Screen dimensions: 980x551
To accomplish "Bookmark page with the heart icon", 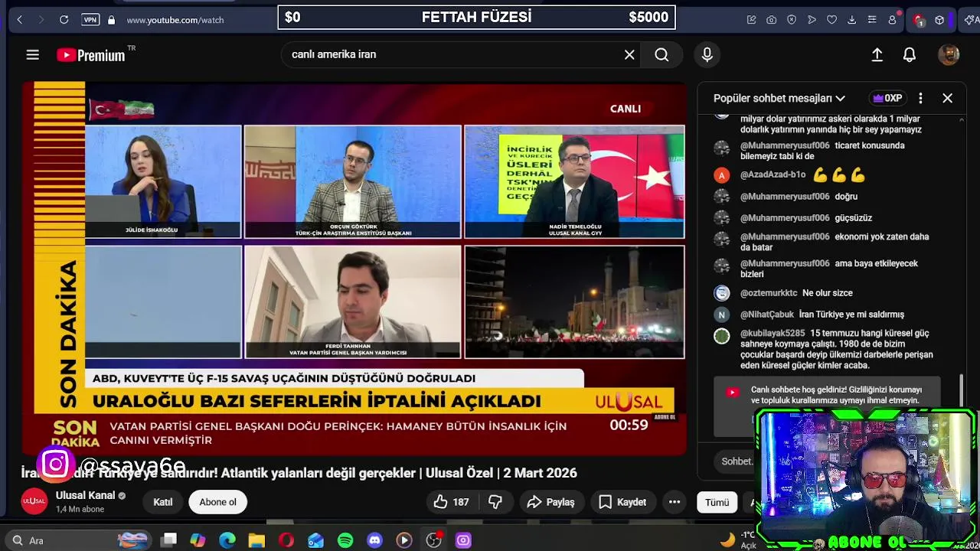I will click(831, 20).
